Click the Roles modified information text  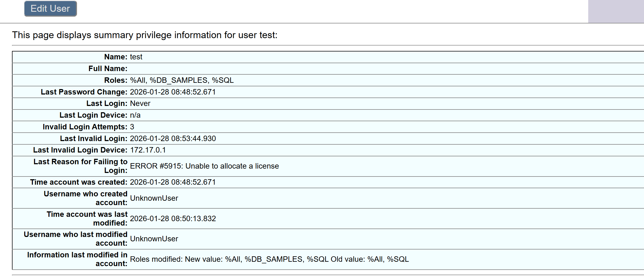[269, 259]
